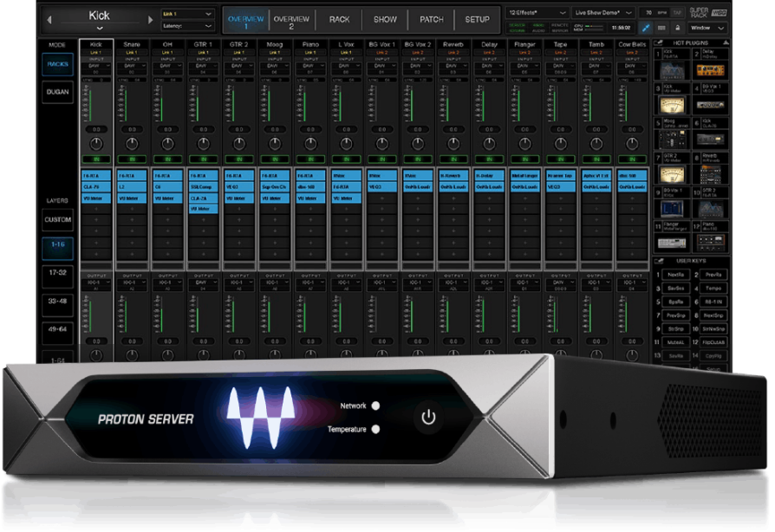Open hot plugin 12 Piano thumbnail

pyautogui.click(x=710, y=242)
